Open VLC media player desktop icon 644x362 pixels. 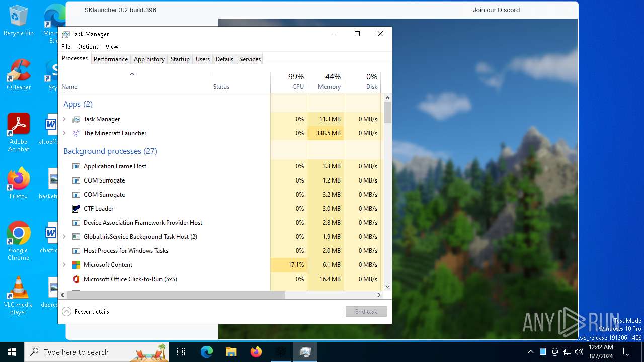(x=19, y=296)
